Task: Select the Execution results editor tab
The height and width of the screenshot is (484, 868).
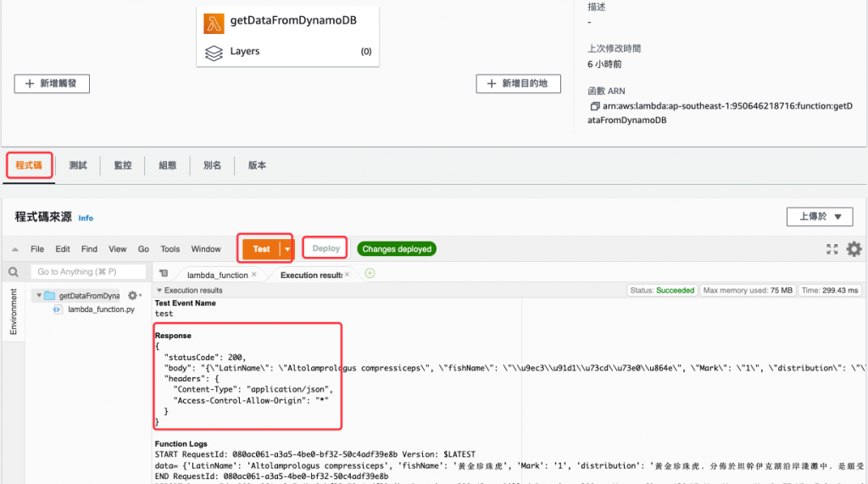Action: 310,275
